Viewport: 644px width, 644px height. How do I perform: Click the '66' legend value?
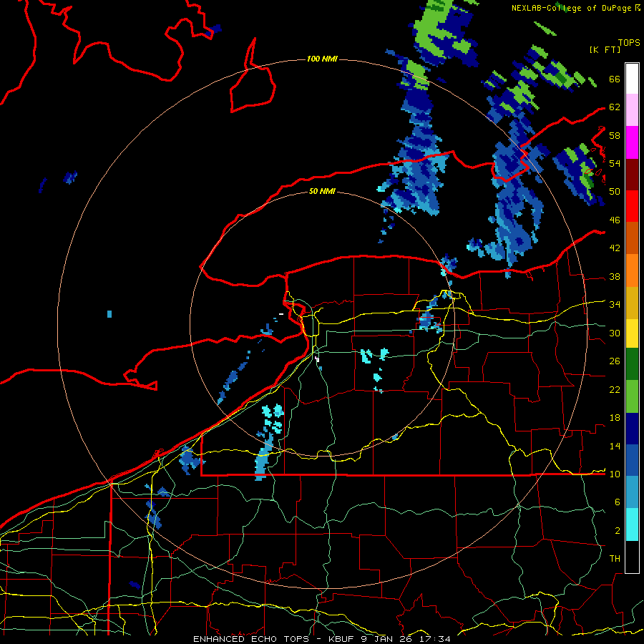615,79
